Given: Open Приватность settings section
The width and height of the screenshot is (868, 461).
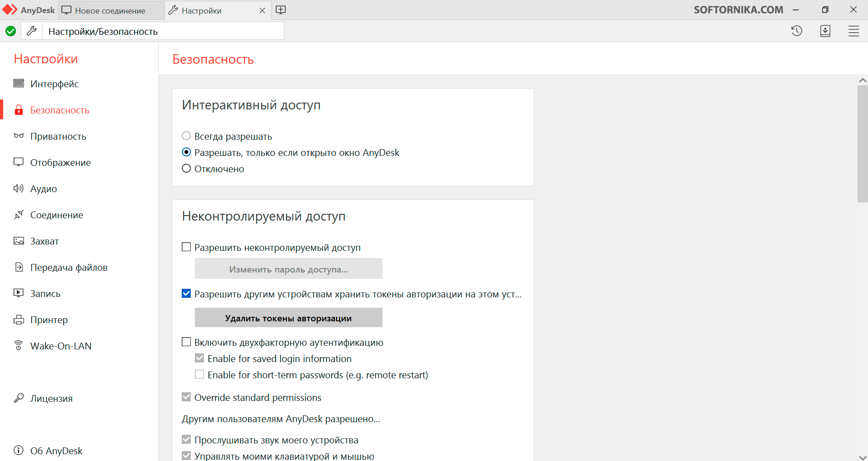Looking at the screenshot, I should point(58,136).
